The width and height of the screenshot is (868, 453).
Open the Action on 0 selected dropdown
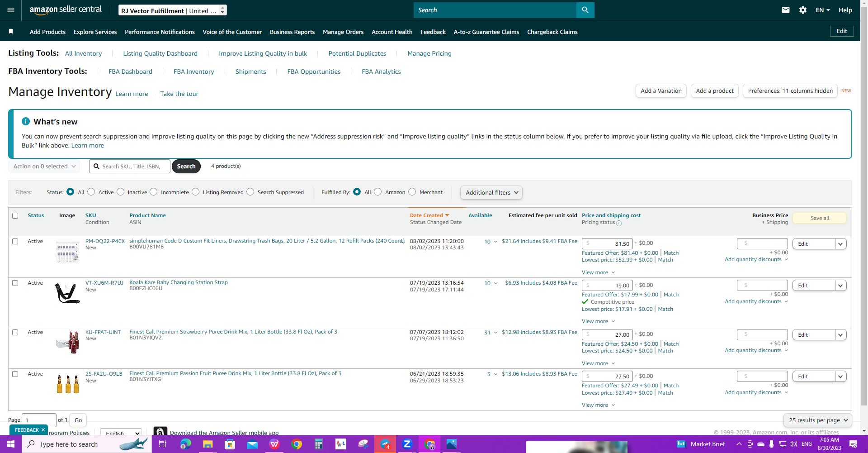(44, 167)
